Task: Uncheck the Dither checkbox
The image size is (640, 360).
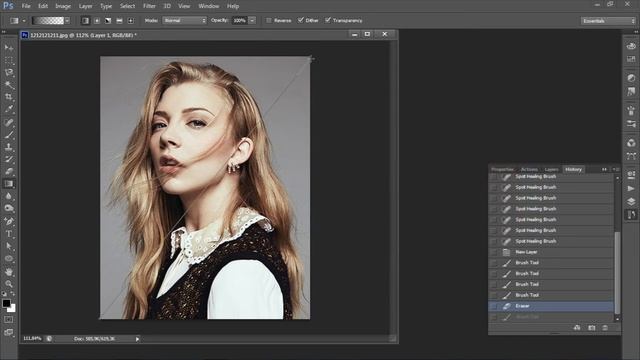Action: pyautogui.click(x=301, y=20)
